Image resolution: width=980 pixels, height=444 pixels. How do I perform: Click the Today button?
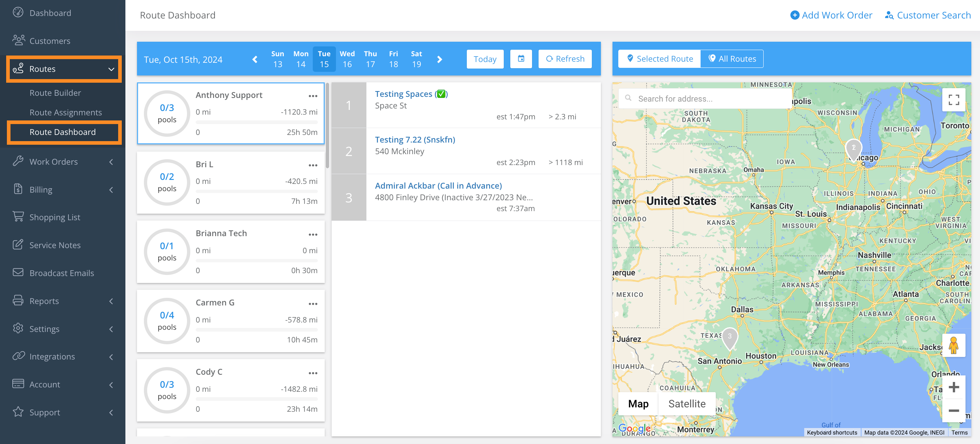[x=485, y=59]
